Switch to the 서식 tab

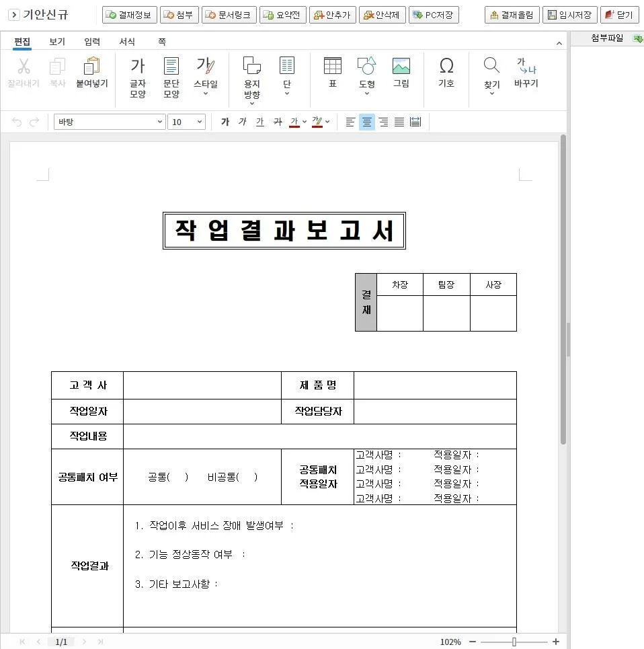click(127, 42)
